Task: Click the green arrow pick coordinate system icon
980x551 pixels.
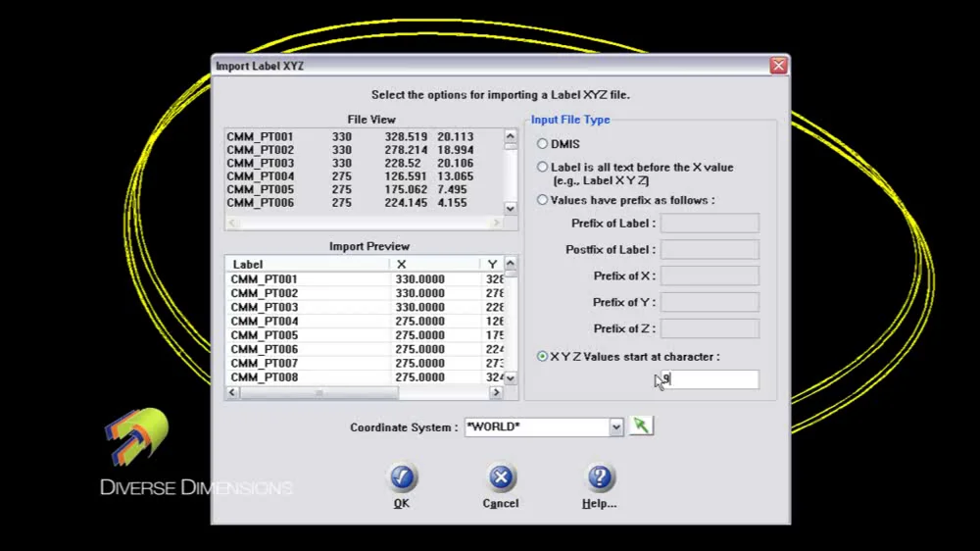Action: (x=641, y=426)
